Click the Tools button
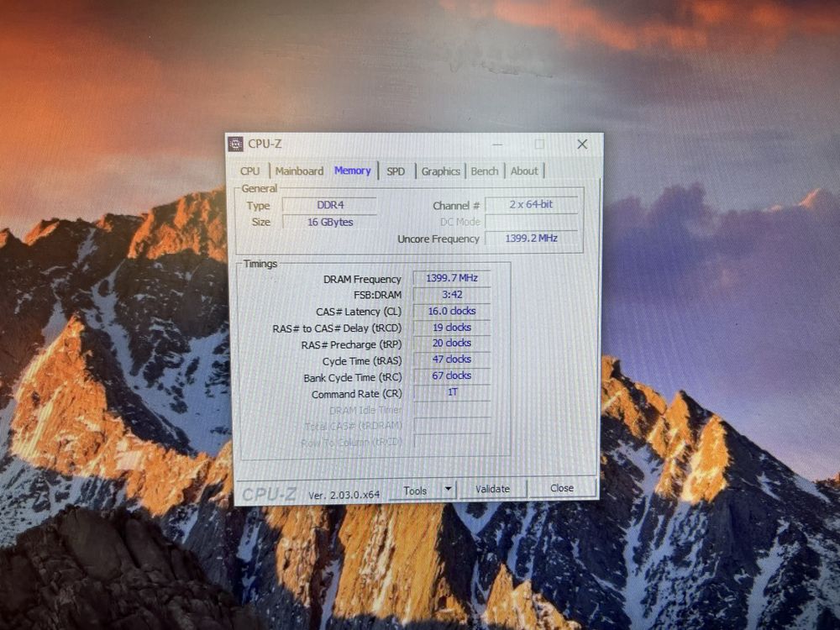Viewport: 840px width, 630px height. pos(416,491)
